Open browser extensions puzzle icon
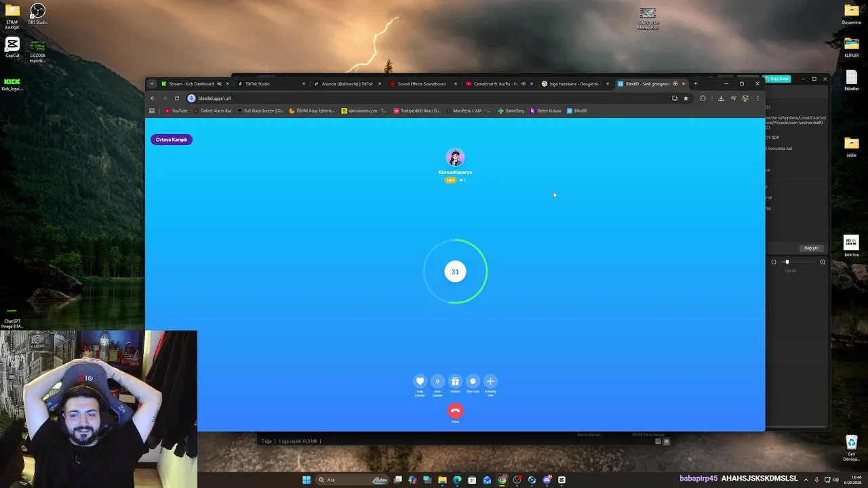Viewport: 868px width, 488px height. coord(703,98)
